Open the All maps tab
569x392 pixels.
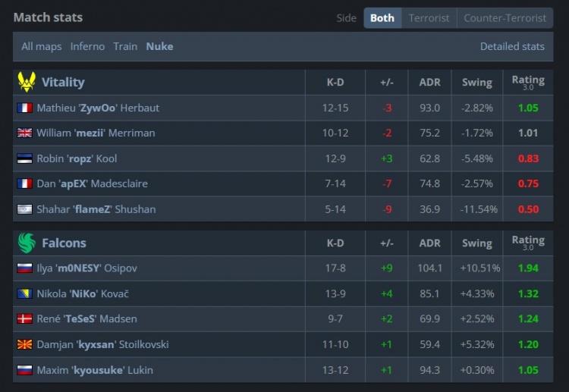tap(42, 46)
